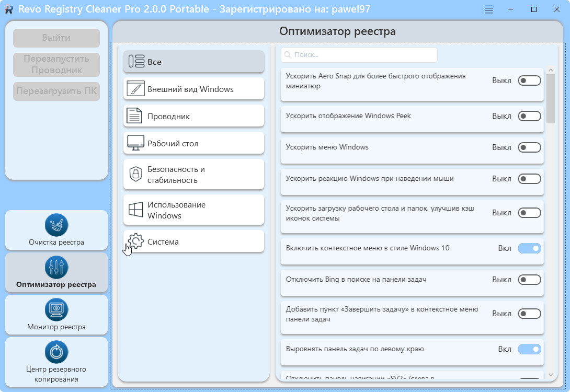The height and width of the screenshot is (392, 570).
Task: Open the registry cleanup broom icon
Action: [56, 225]
